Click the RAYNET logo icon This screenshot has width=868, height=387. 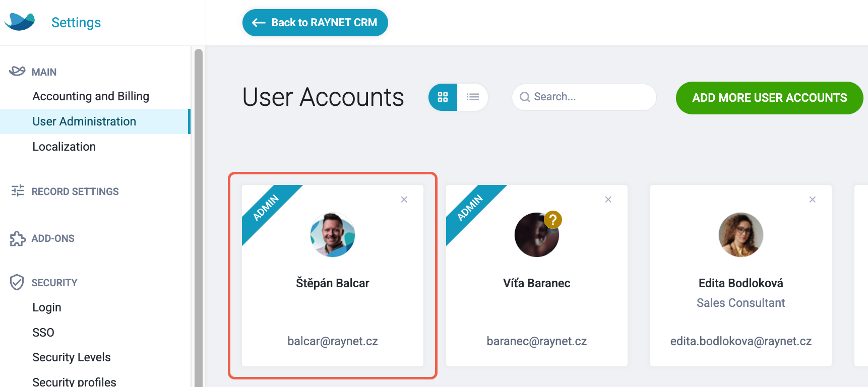20,22
